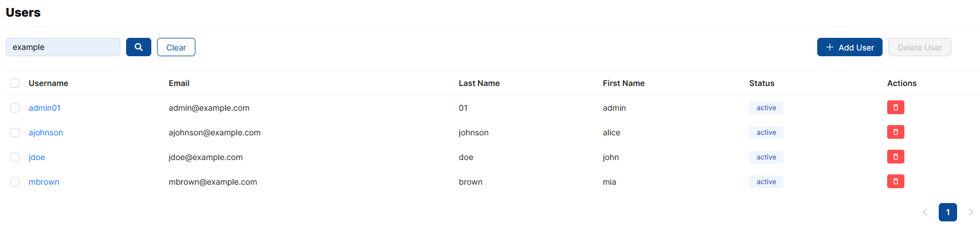Go to next page arrow
980x230 pixels.
click(970, 212)
